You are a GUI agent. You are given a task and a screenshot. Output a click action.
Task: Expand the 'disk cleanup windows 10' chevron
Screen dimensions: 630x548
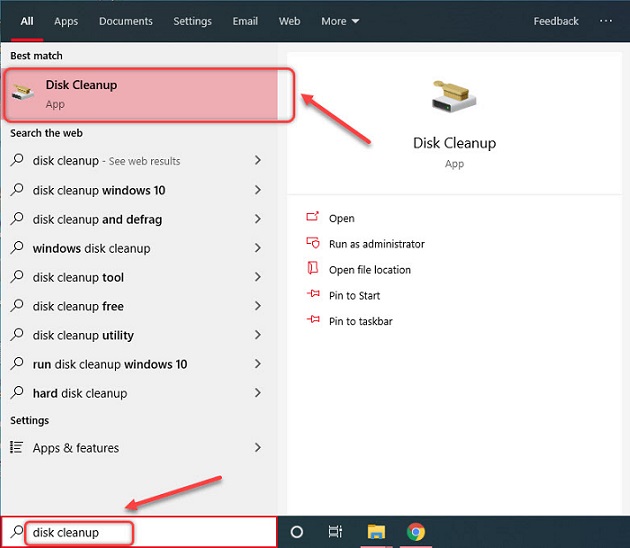click(258, 190)
